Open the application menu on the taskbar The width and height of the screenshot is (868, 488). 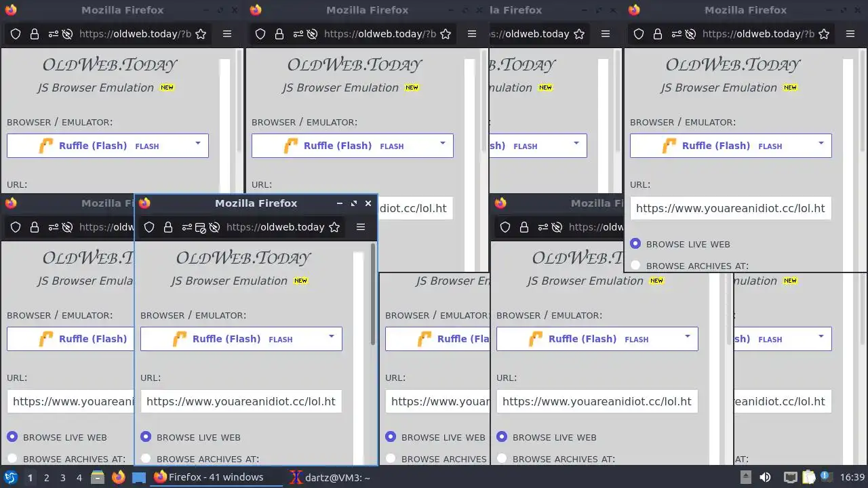11,477
